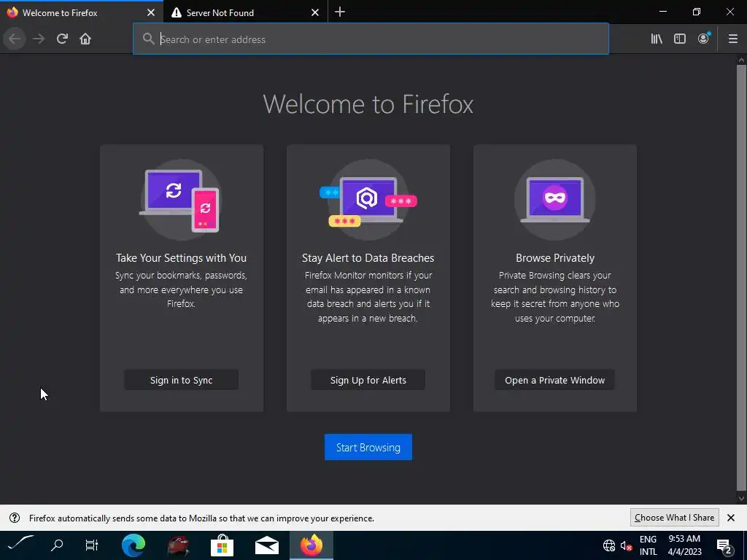This screenshot has width=747, height=560.
Task: Focus the Search or enter address field
Action: pos(371,39)
